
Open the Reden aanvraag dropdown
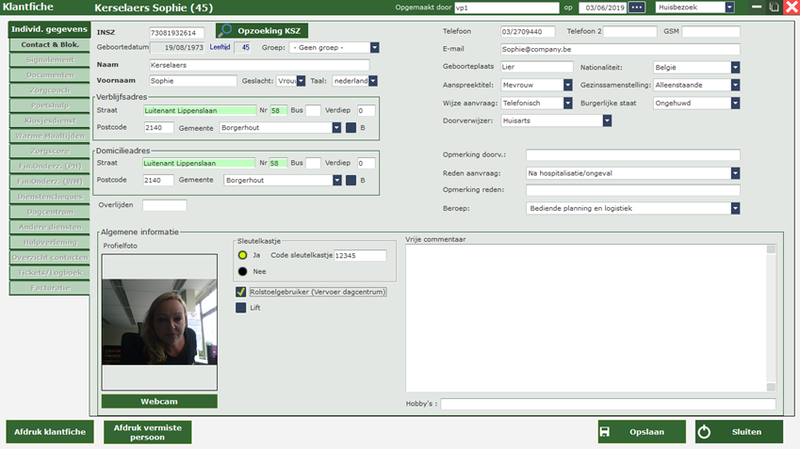tap(735, 172)
